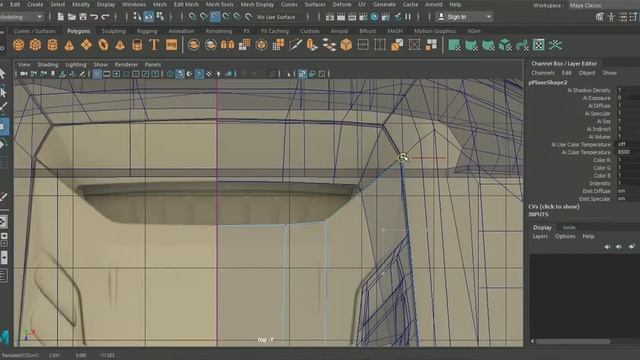640x360 pixels.
Task: Open the menu set dropdown
Action: tap(22, 17)
